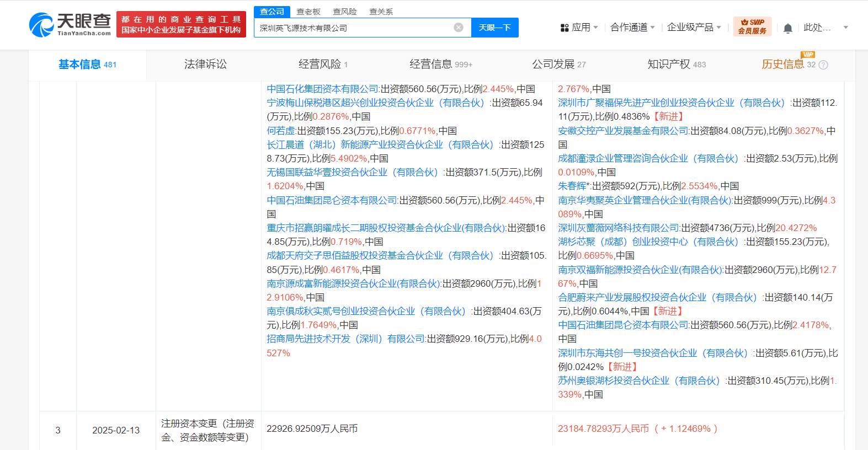868x450 pixels.
Task: Select row number 3 cell
Action: [58, 430]
